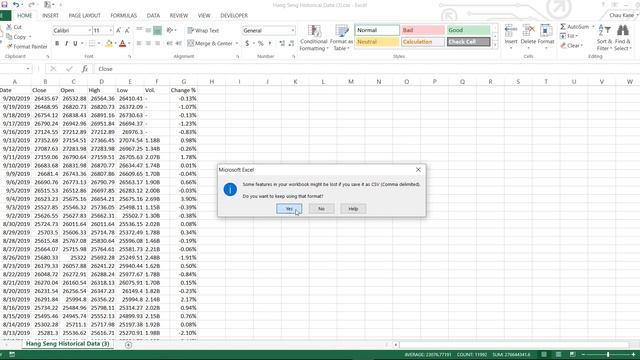This screenshot has height=360, width=640.
Task: Open Conditional Formatting menu
Action: coord(313,38)
